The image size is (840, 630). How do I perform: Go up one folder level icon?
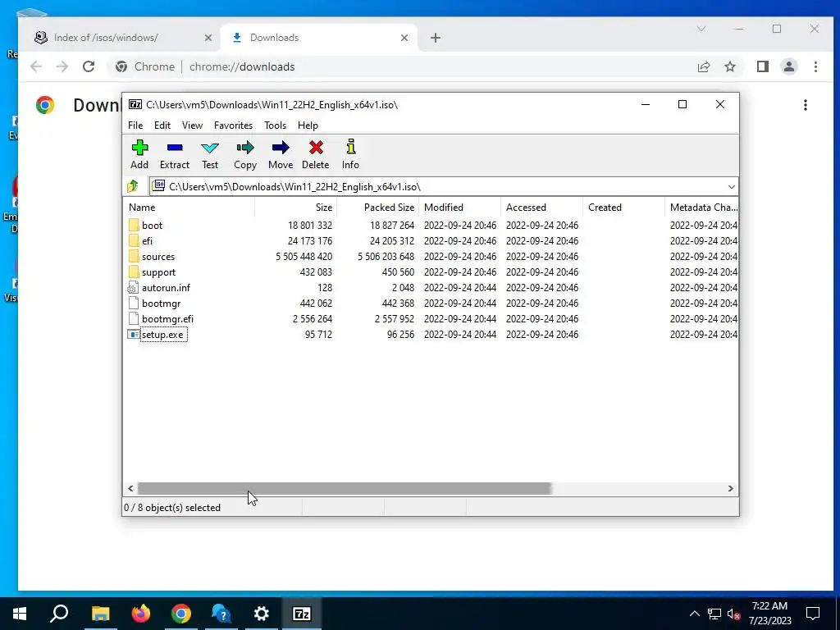(133, 186)
